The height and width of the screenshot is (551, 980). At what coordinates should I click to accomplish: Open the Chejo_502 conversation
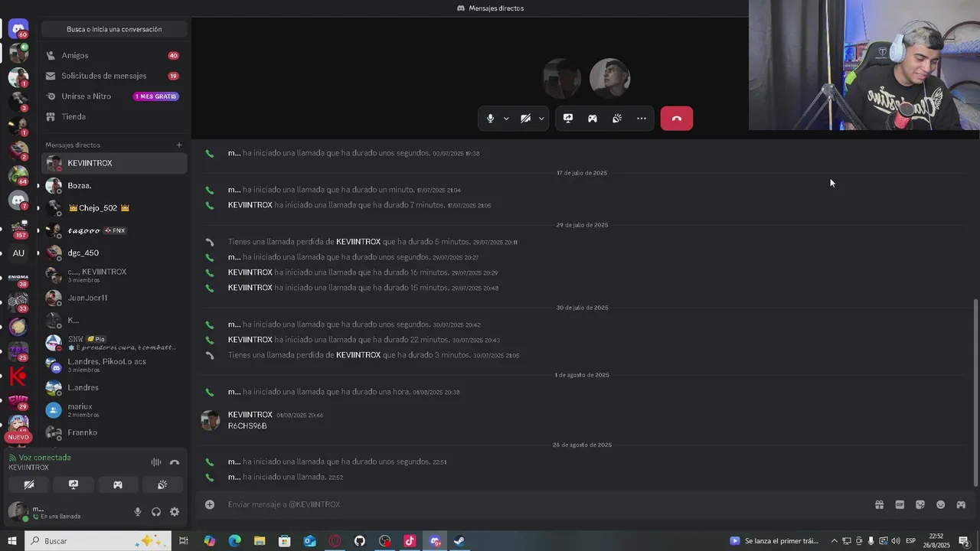pyautogui.click(x=114, y=208)
